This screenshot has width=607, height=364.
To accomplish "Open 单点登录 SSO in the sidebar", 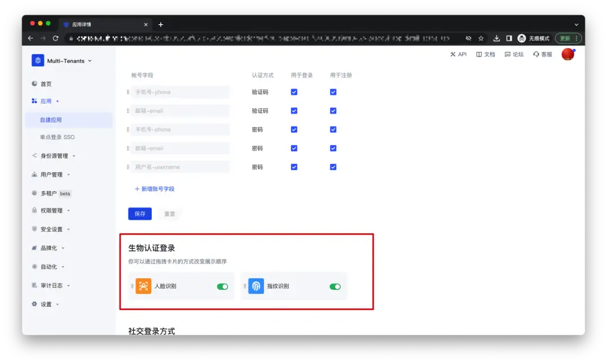I will [57, 137].
